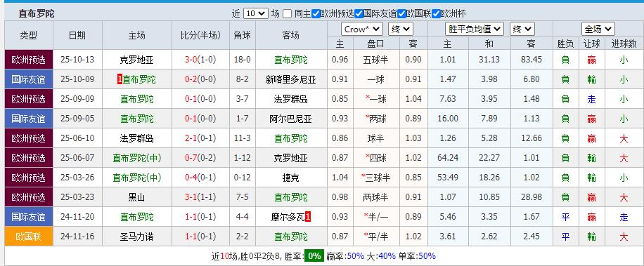Uncheck the 欧洲预选 filter checkbox
Viewport: 644px width, 266px height.
coord(316,13)
